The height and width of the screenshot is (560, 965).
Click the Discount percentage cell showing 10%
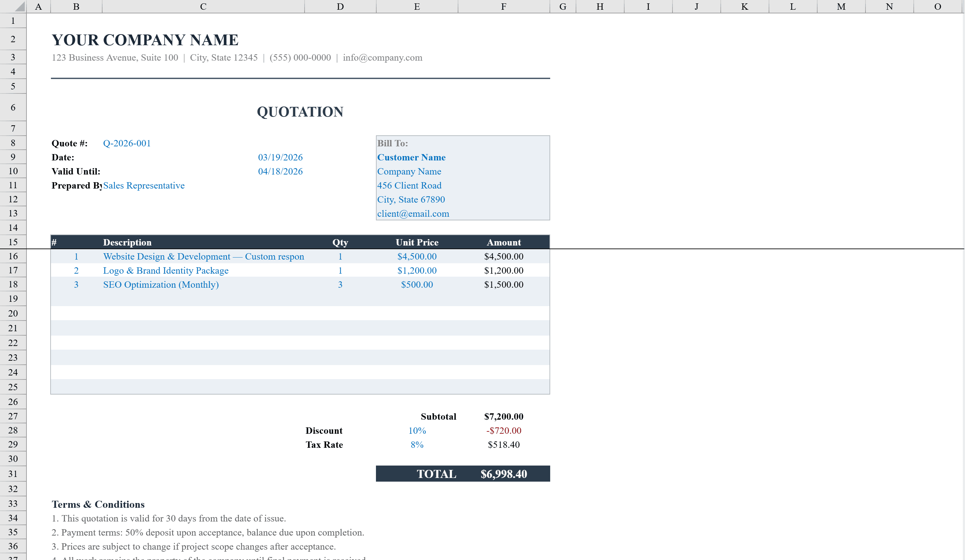click(416, 430)
